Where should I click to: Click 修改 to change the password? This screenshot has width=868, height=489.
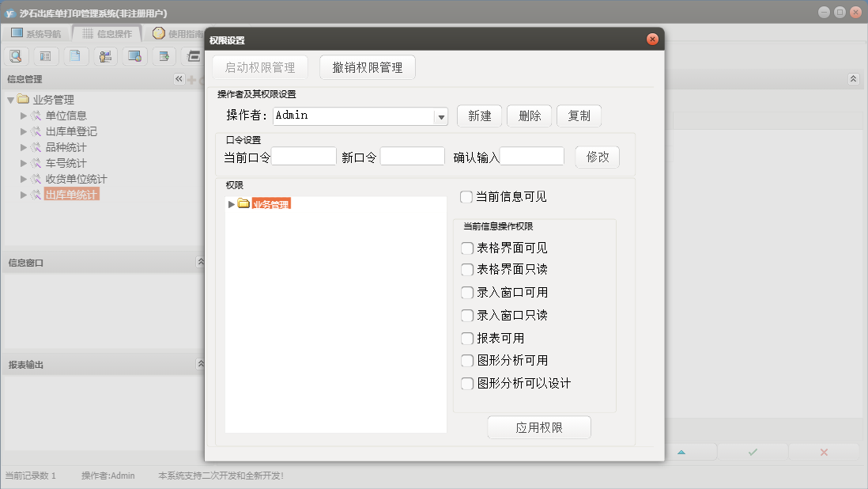(x=598, y=157)
